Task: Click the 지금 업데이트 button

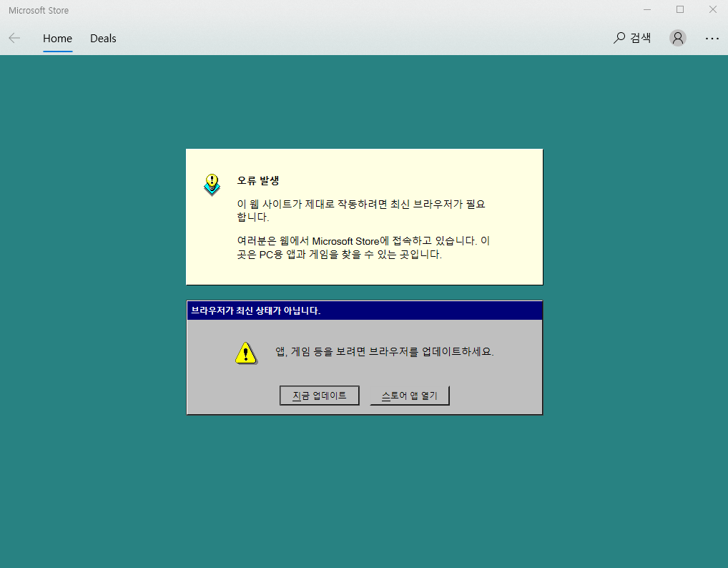Action: pos(320,396)
